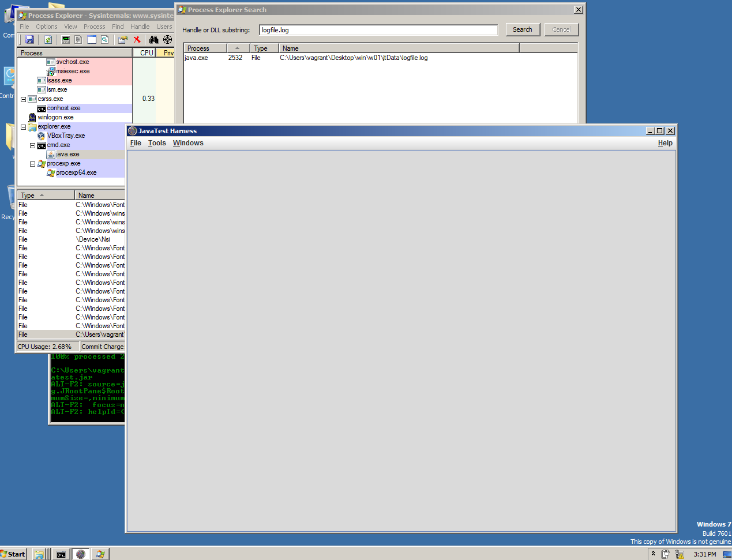Select the java.exe logfile.log search result

[x=306, y=58]
